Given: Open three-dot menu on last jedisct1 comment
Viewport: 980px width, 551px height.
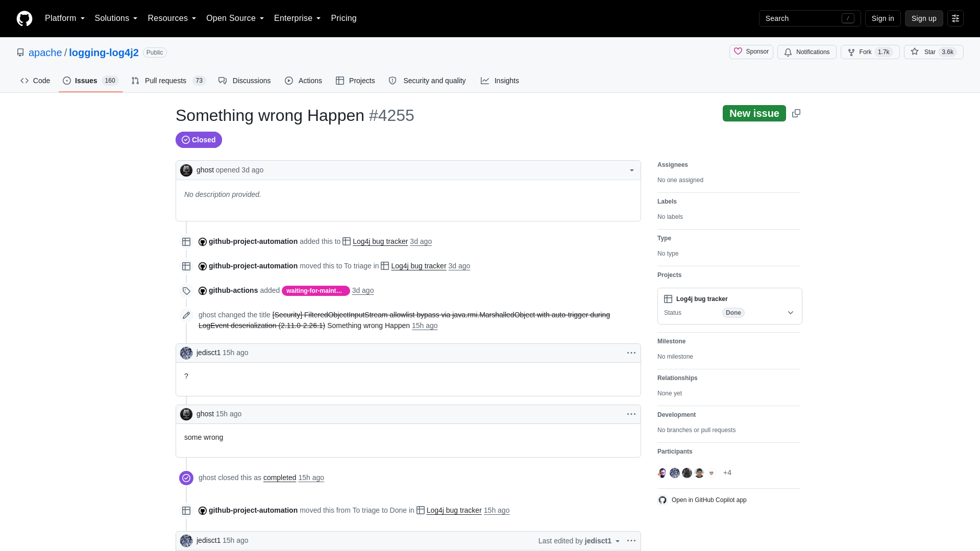Looking at the screenshot, I should [x=631, y=541].
